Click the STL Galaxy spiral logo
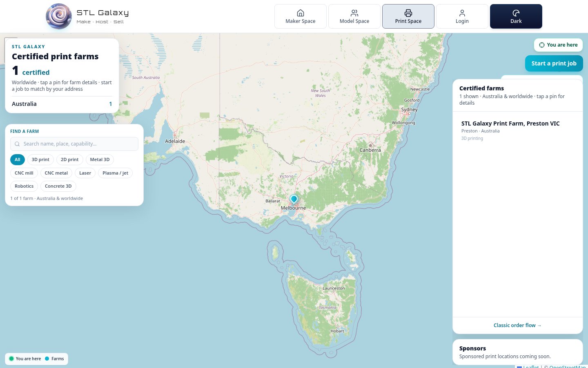The image size is (588, 368). [59, 16]
